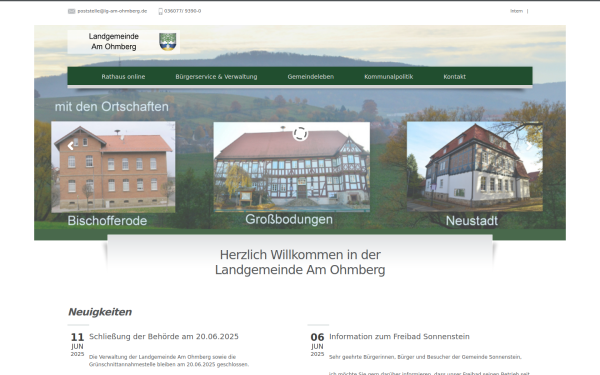
Task: Click the Bischofferode caption
Action: pos(107,221)
